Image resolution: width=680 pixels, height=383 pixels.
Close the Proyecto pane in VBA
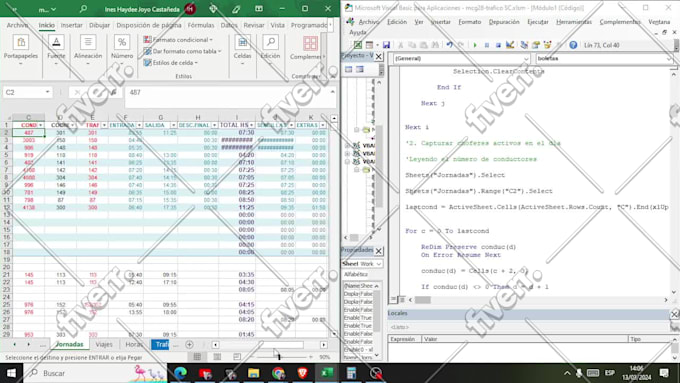[x=379, y=56]
